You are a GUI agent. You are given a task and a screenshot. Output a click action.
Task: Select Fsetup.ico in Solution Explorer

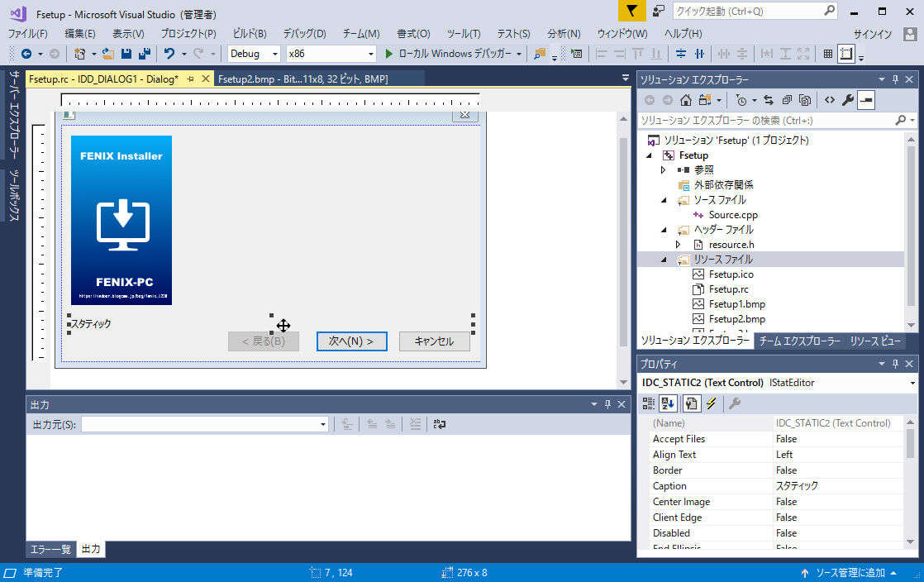pyautogui.click(x=731, y=274)
